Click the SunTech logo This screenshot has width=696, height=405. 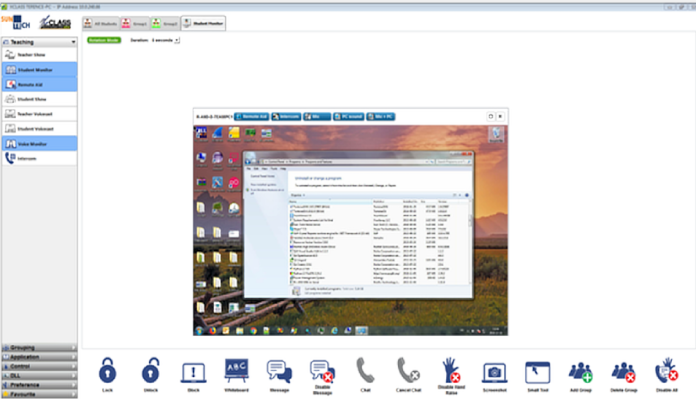(x=16, y=22)
